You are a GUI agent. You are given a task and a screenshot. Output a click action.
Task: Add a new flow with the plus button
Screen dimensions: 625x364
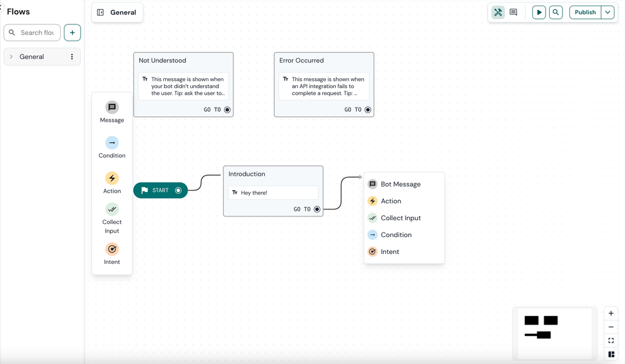(72, 33)
